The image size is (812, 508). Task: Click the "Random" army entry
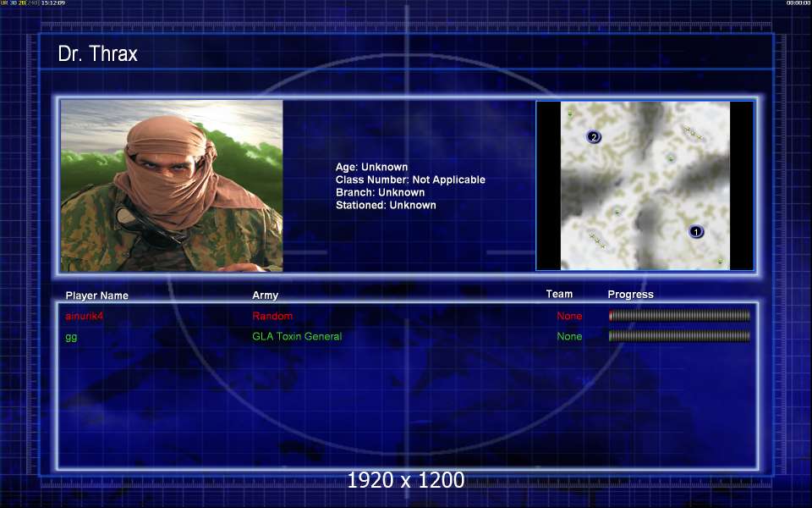tap(272, 316)
